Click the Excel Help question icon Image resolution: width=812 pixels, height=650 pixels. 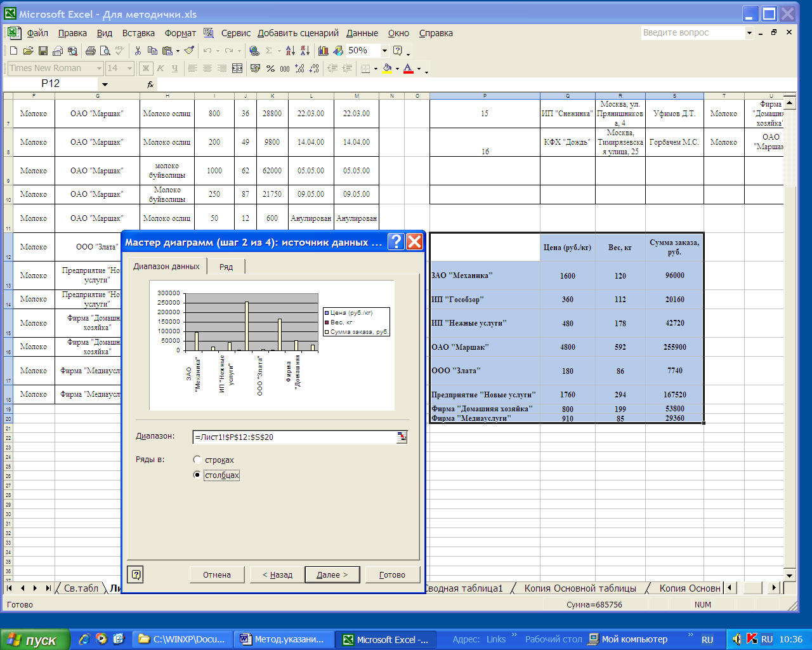click(x=398, y=51)
